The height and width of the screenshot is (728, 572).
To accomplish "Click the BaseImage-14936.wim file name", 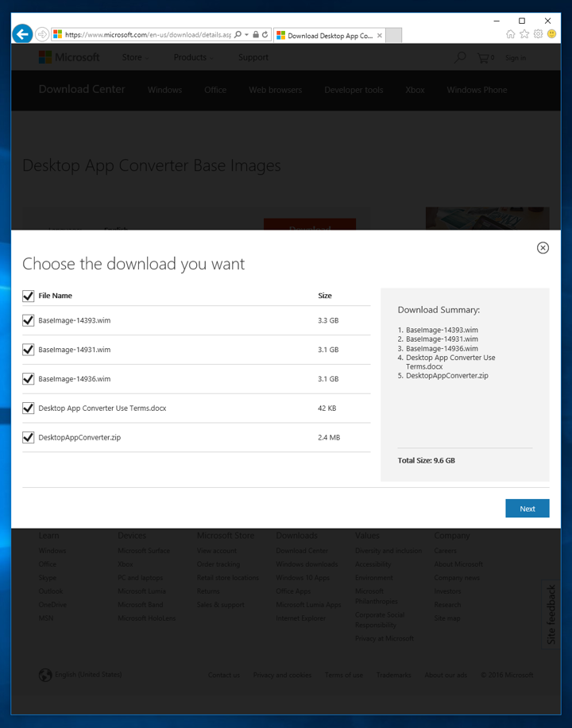I will point(75,379).
